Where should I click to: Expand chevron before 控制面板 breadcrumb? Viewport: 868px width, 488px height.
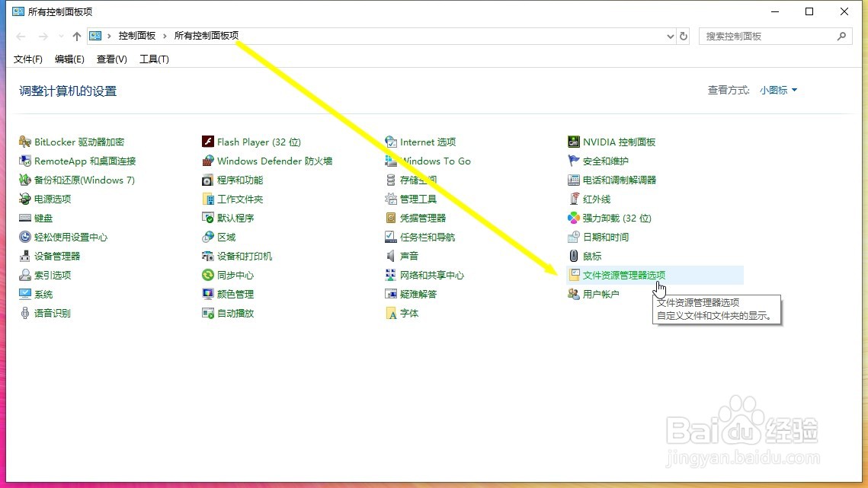pos(109,36)
